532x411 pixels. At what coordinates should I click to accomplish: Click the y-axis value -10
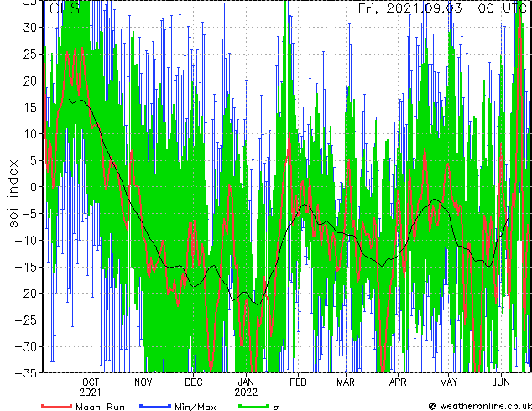[26, 240]
